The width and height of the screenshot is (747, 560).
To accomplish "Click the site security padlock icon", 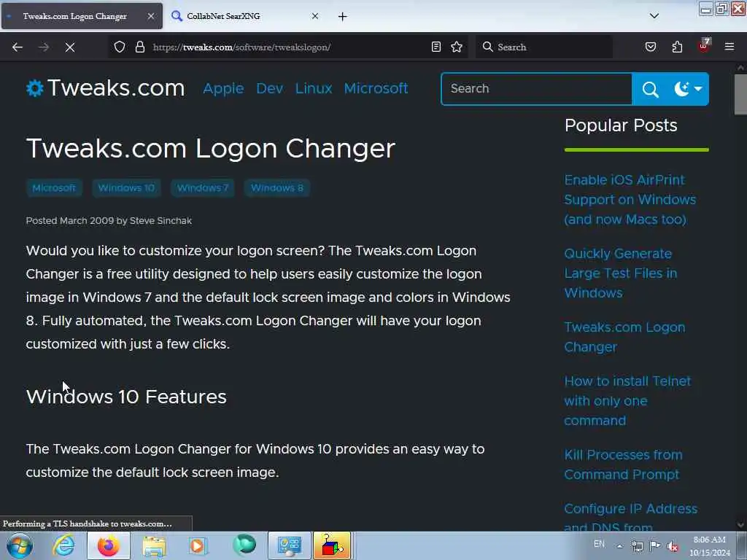I will click(139, 47).
